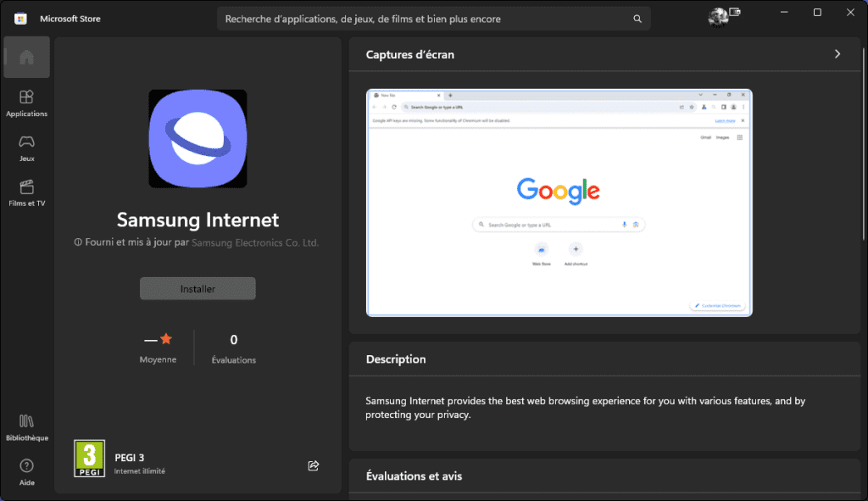Open the user profile avatar
868x501 pixels.
(x=718, y=17)
